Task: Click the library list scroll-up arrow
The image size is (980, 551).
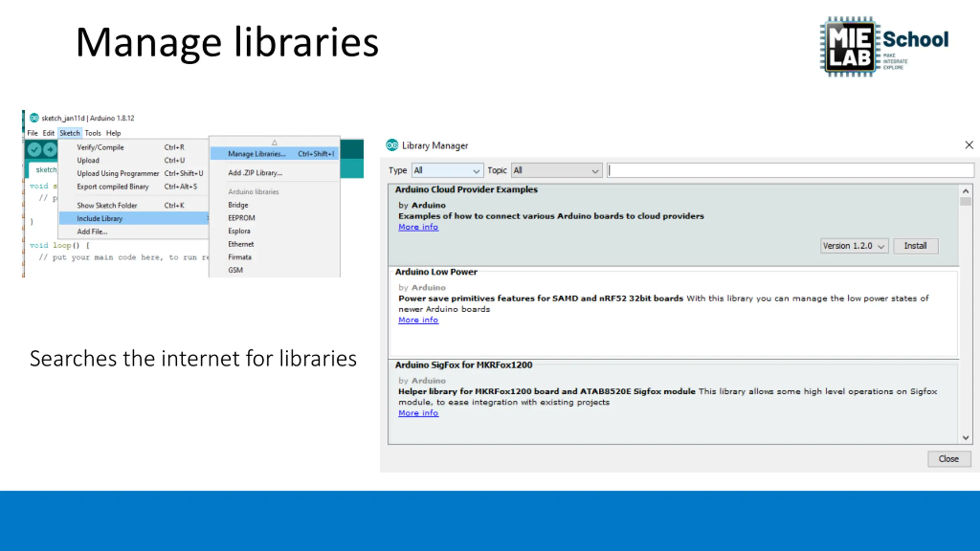Action: (x=965, y=191)
